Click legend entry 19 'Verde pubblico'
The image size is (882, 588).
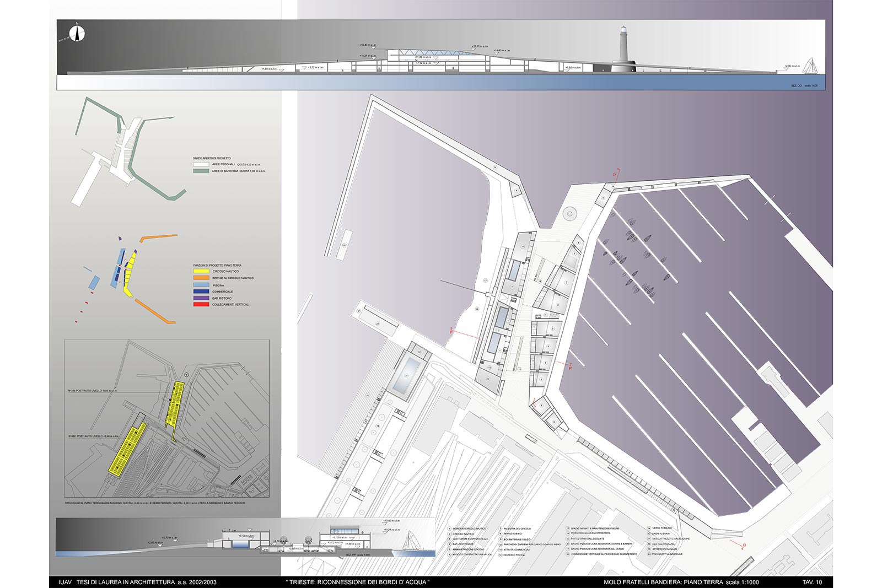tap(658, 528)
